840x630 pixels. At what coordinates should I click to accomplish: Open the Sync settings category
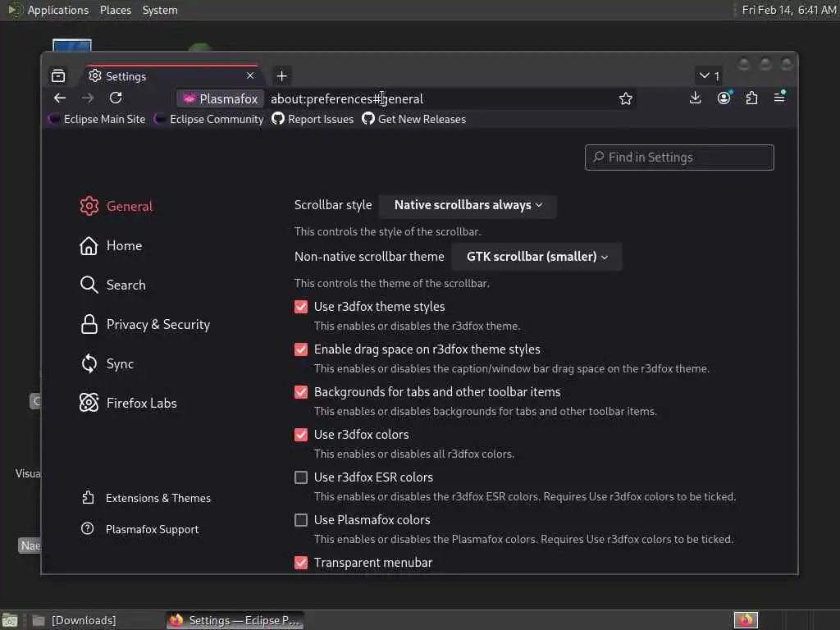tap(120, 363)
